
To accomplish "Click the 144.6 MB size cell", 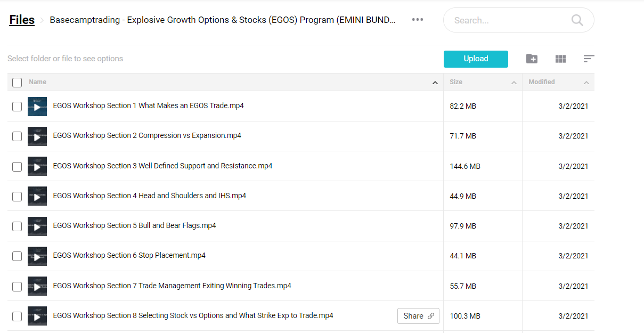I will click(x=465, y=166).
